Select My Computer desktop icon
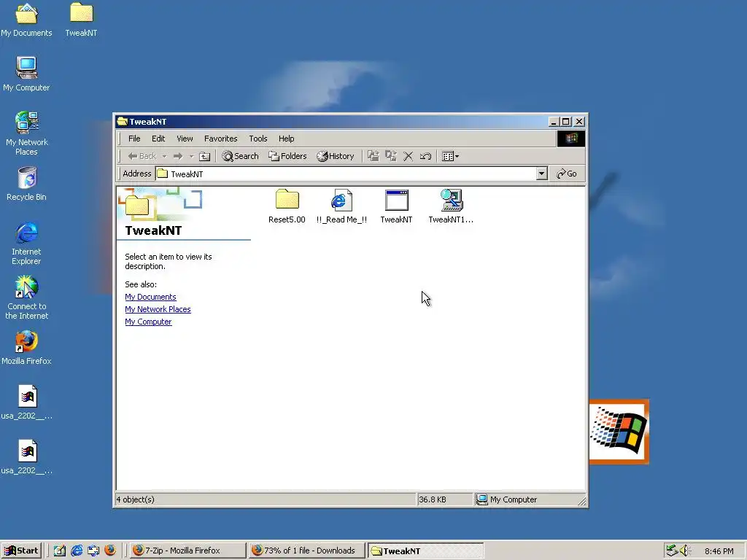 click(26, 74)
